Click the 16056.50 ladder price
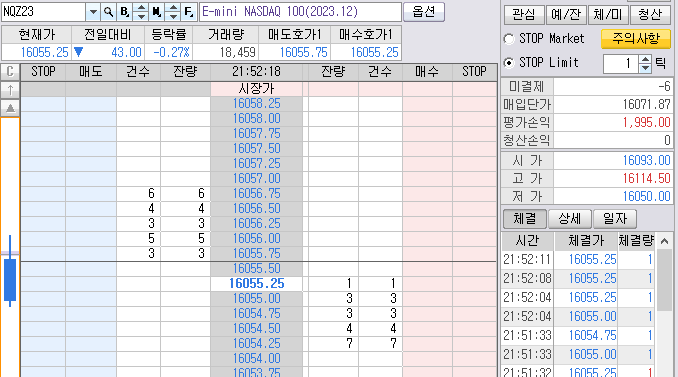The height and width of the screenshot is (377, 678). [x=256, y=208]
